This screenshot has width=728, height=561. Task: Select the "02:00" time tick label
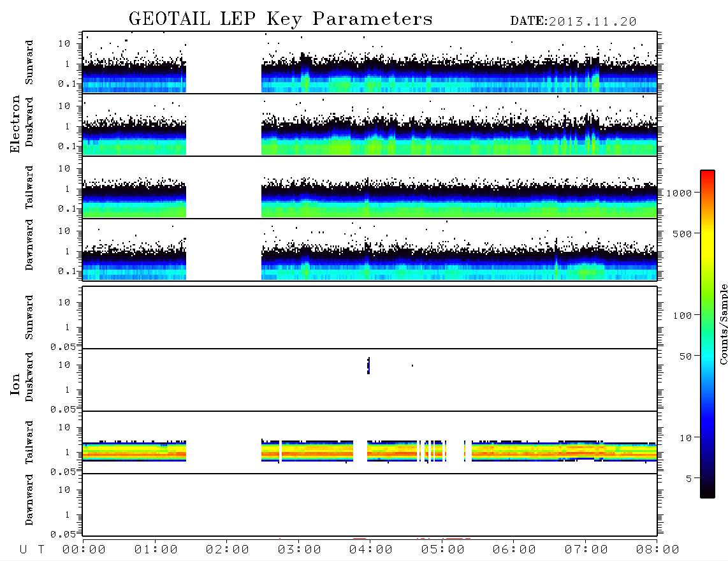coord(228,550)
